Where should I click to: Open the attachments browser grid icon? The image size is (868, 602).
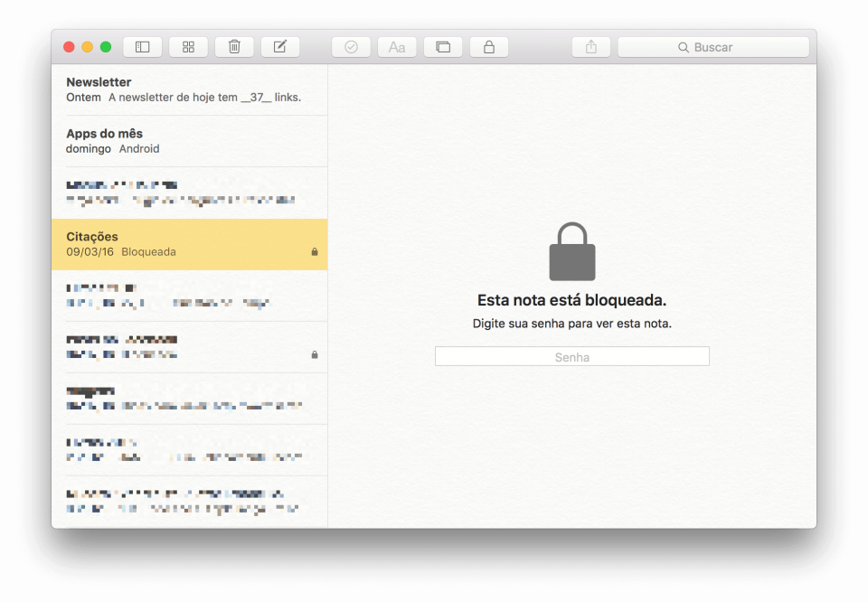click(187, 46)
